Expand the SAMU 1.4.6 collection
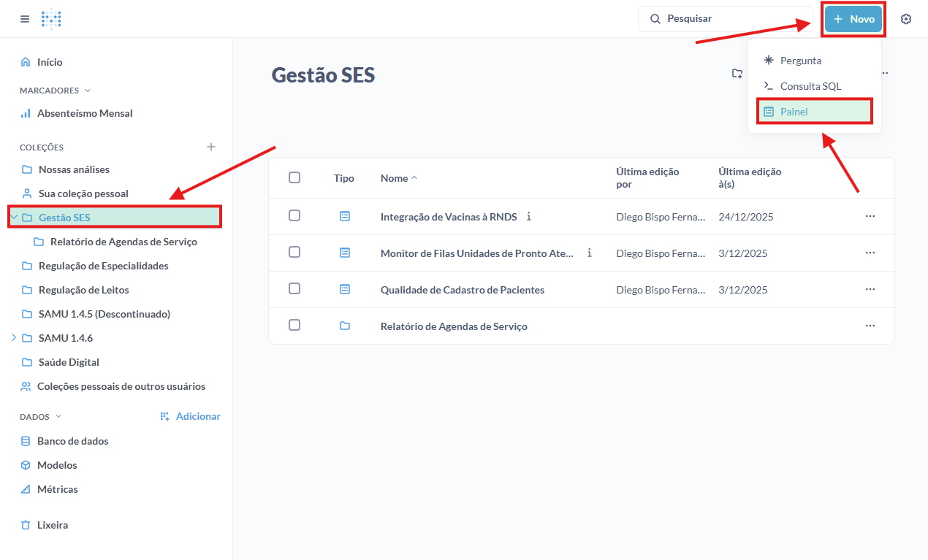Screen dimensions: 928x560 [x=13, y=338]
